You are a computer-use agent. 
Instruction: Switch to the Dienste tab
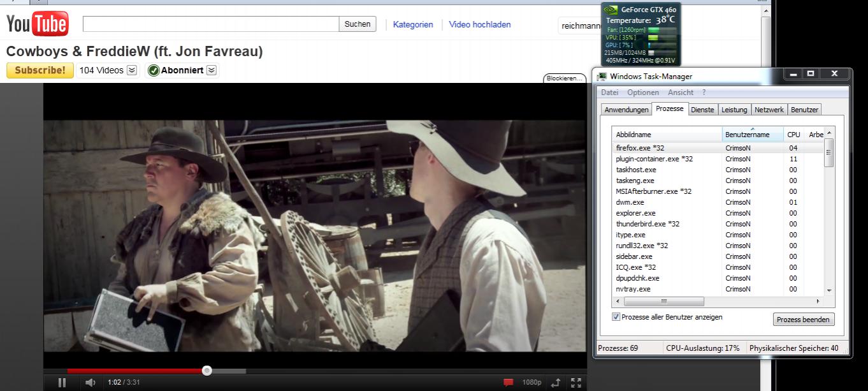coord(702,110)
